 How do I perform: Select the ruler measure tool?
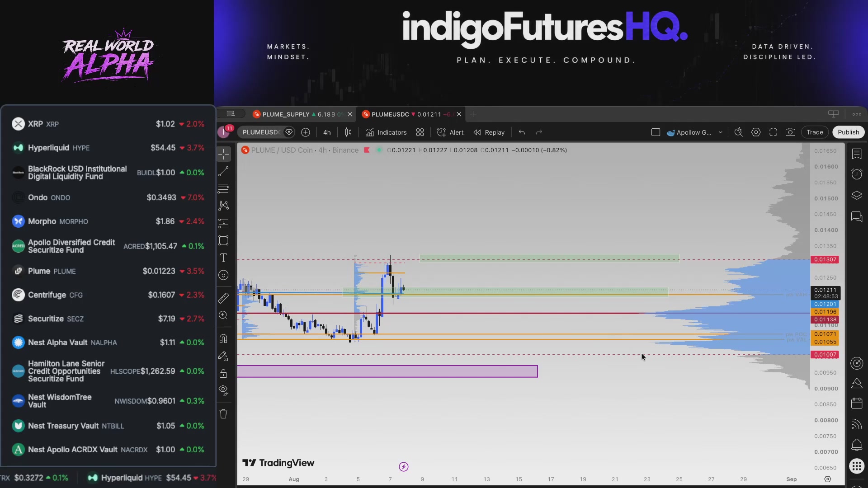click(x=224, y=298)
